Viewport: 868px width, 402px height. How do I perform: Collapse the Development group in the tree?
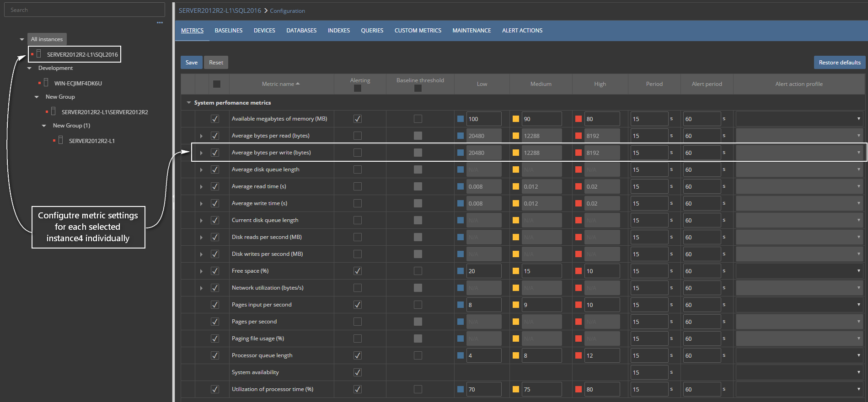tap(30, 68)
